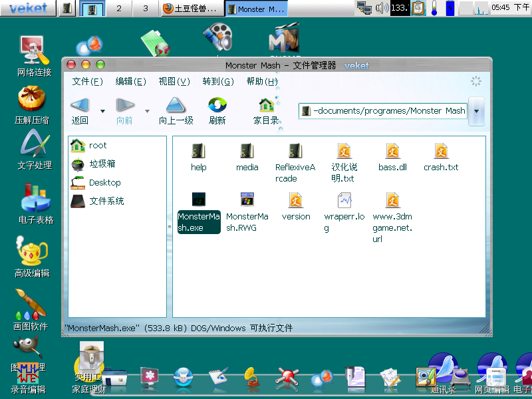Open the notepad with pen dock icon
532x399 pixels.
[x=218, y=376]
